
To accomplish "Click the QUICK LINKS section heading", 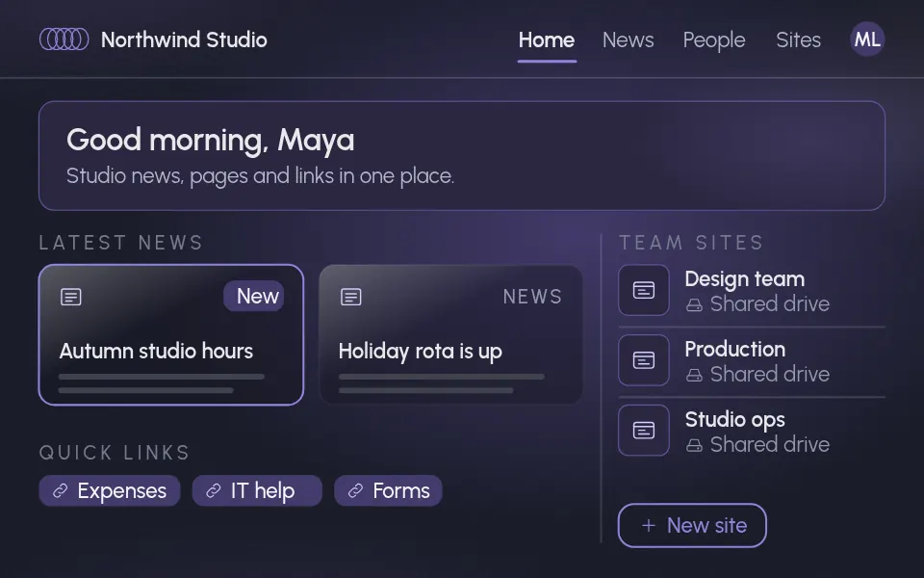I will coord(115,453).
